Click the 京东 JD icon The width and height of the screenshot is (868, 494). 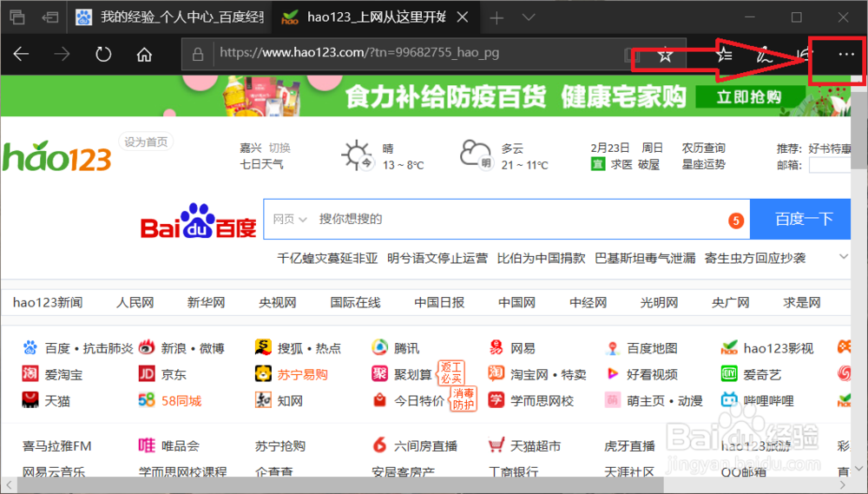(x=146, y=374)
